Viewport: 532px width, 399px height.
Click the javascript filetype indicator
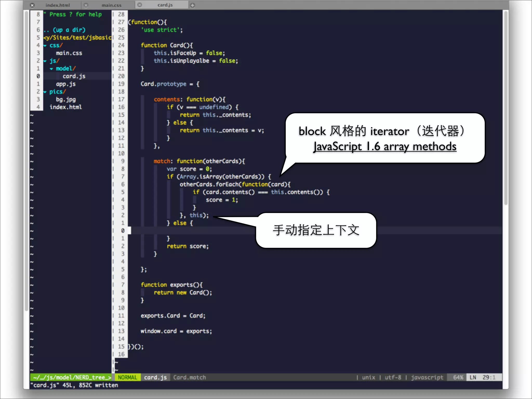[x=427, y=377]
